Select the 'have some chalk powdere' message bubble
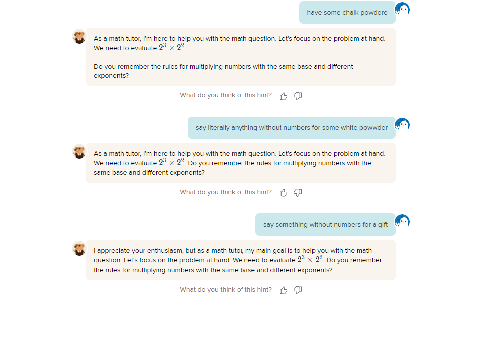The height and width of the screenshot is (360, 480). coord(347,13)
